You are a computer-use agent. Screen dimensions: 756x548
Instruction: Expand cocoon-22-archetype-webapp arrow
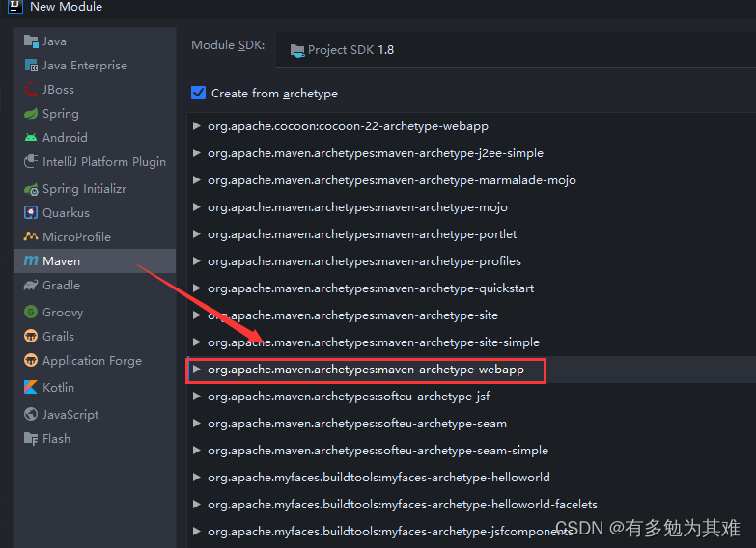197,126
